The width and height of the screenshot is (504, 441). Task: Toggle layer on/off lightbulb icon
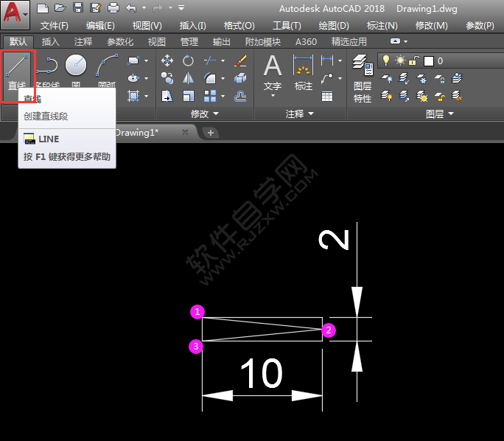[385, 60]
